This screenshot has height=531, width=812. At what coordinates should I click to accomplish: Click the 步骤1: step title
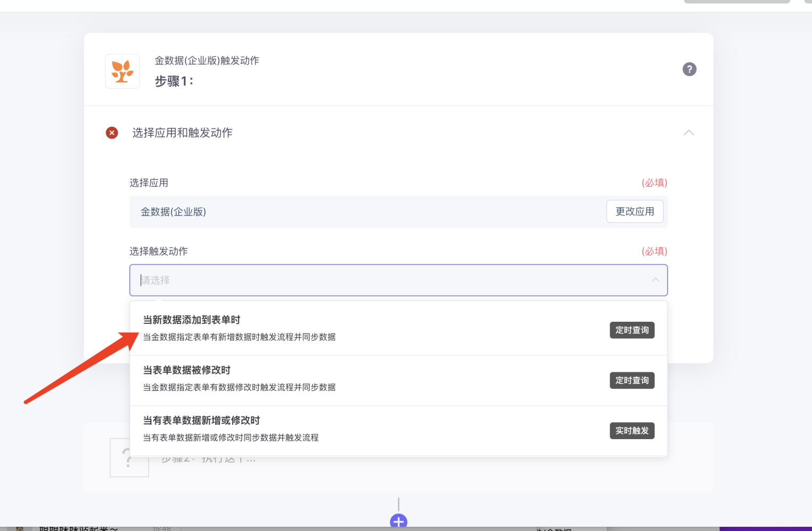pos(174,81)
